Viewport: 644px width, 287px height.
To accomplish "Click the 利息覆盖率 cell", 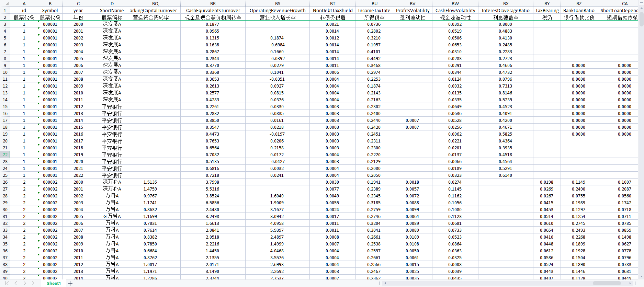I will [506, 17].
